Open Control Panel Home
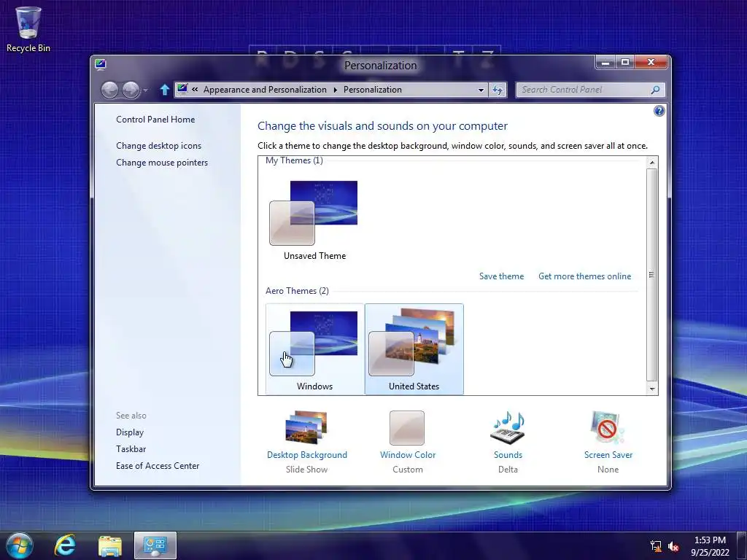 (x=155, y=120)
